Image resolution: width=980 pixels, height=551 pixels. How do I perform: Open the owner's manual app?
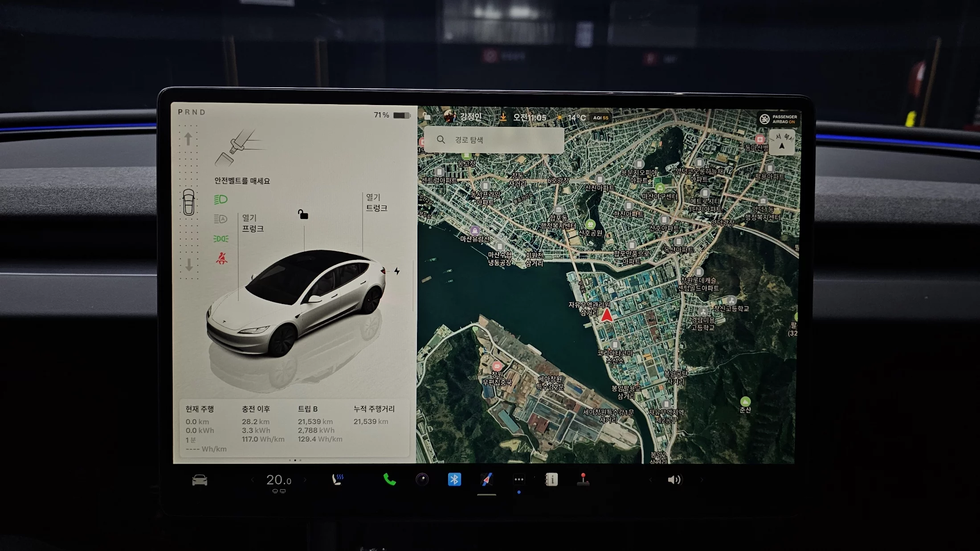click(551, 479)
